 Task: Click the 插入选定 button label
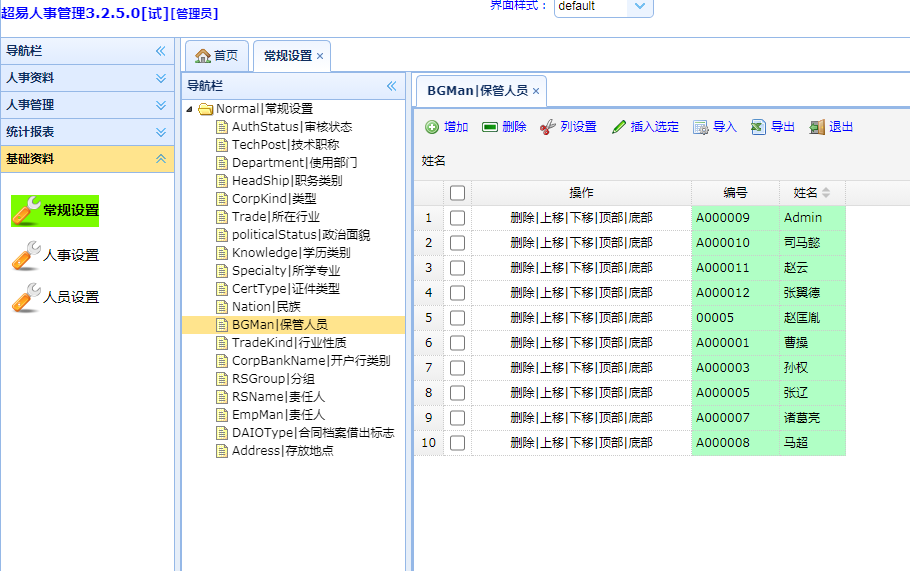[655, 127]
